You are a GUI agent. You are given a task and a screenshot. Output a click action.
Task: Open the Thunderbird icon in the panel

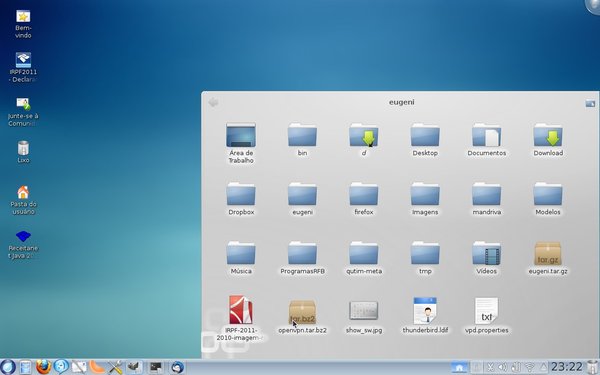177,367
